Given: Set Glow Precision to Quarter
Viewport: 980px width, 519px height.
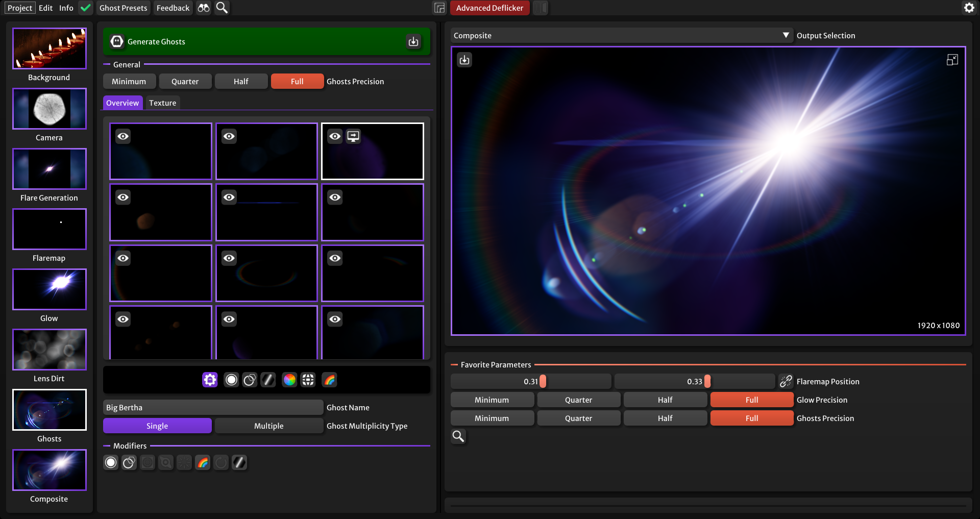Looking at the screenshot, I should (578, 400).
